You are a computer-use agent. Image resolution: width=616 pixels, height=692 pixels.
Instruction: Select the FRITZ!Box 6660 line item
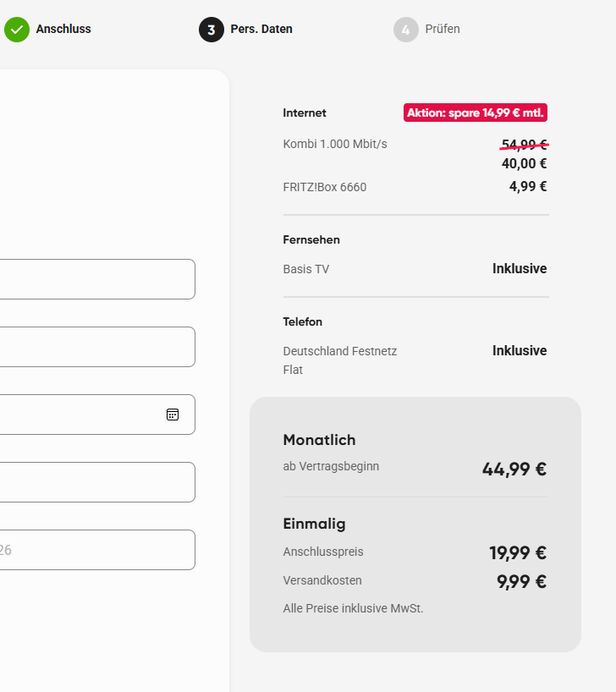tap(325, 187)
